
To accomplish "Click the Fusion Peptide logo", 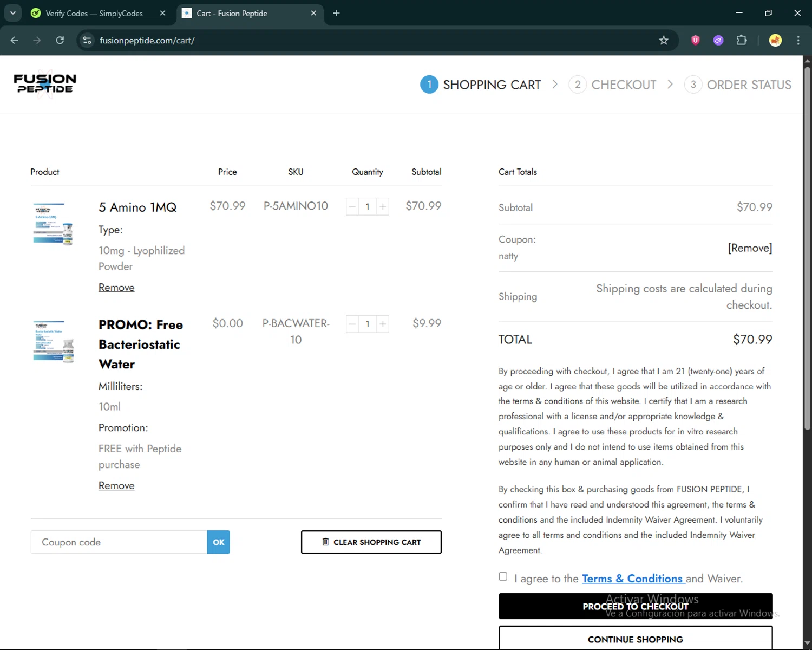I will coord(45,83).
